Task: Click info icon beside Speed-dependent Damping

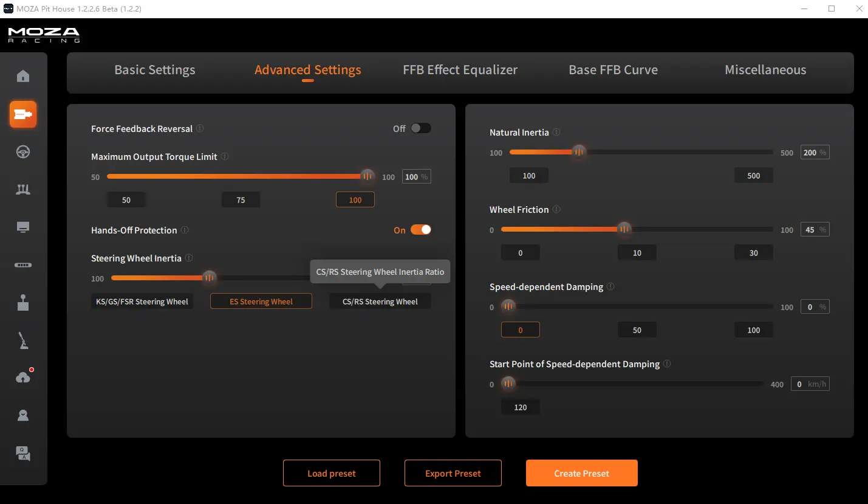Action: point(610,287)
